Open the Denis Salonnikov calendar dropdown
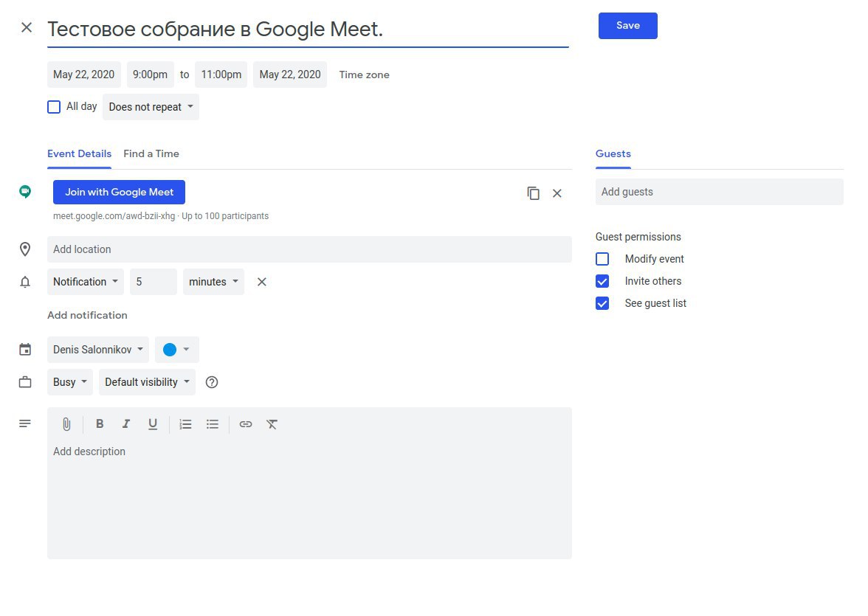The height and width of the screenshot is (616, 868). (98, 350)
